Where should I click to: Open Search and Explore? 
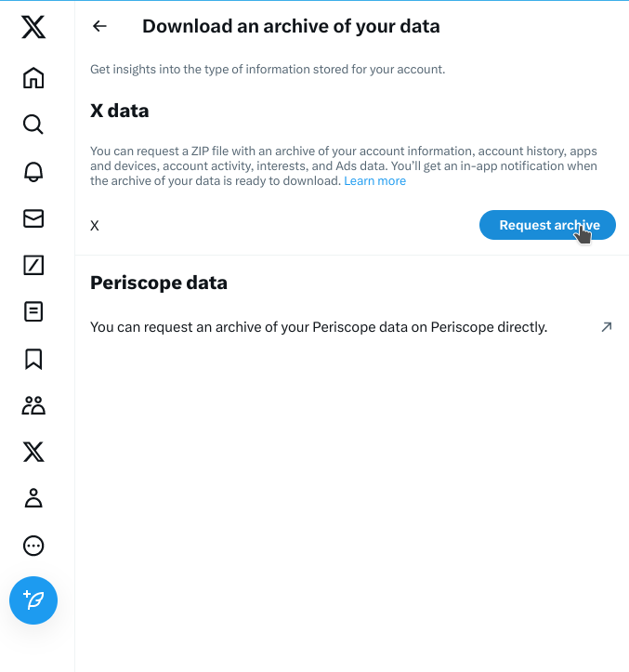pyautogui.click(x=33, y=125)
